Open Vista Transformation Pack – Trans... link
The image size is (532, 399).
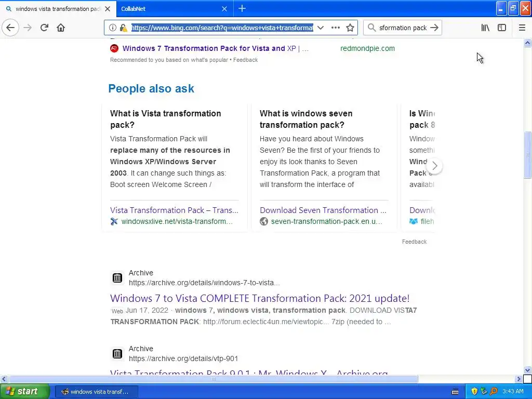(174, 210)
